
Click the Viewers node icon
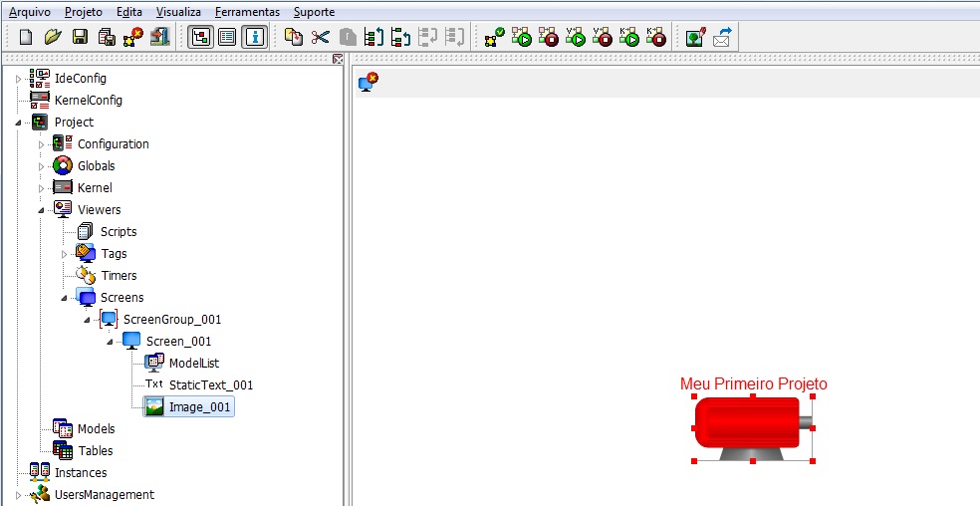63,209
